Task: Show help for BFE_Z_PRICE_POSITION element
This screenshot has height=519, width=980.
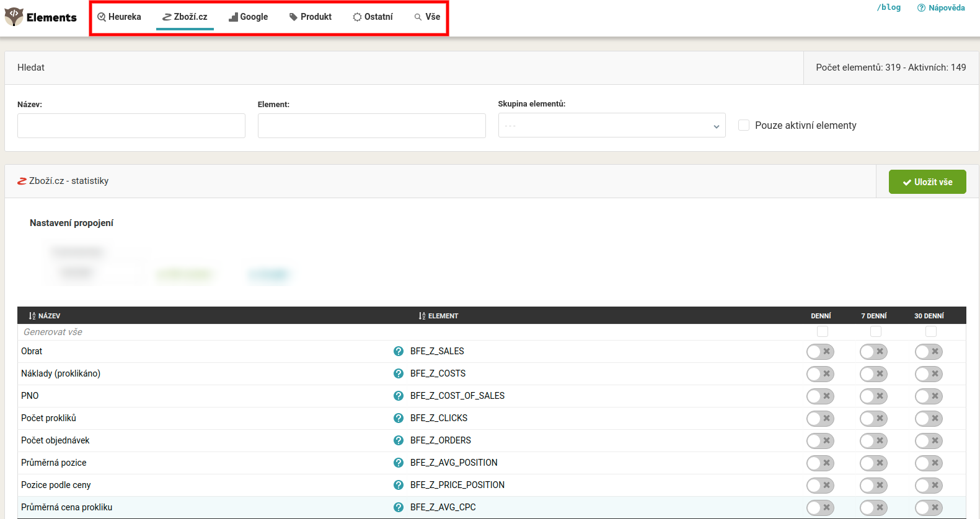Action: (399, 485)
